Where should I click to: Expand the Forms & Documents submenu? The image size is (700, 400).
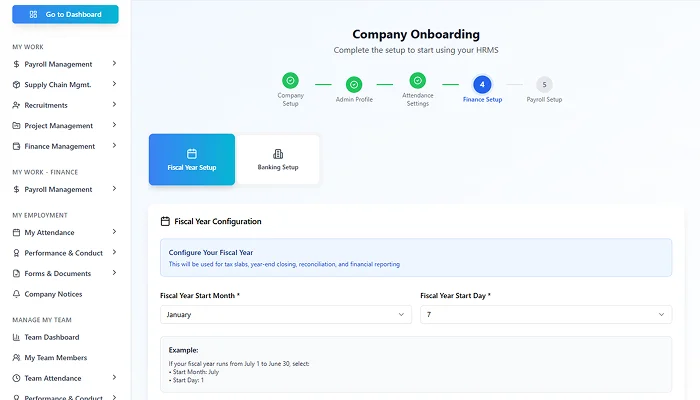tap(114, 273)
